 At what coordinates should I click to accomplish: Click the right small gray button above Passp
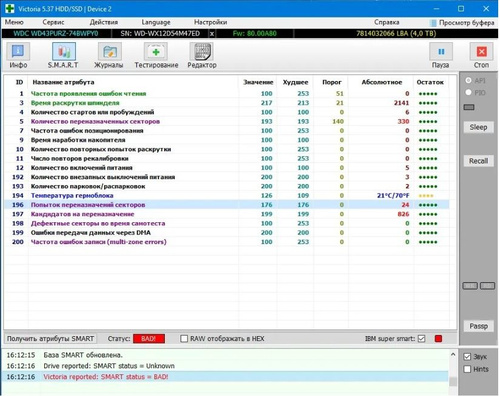[487, 286]
